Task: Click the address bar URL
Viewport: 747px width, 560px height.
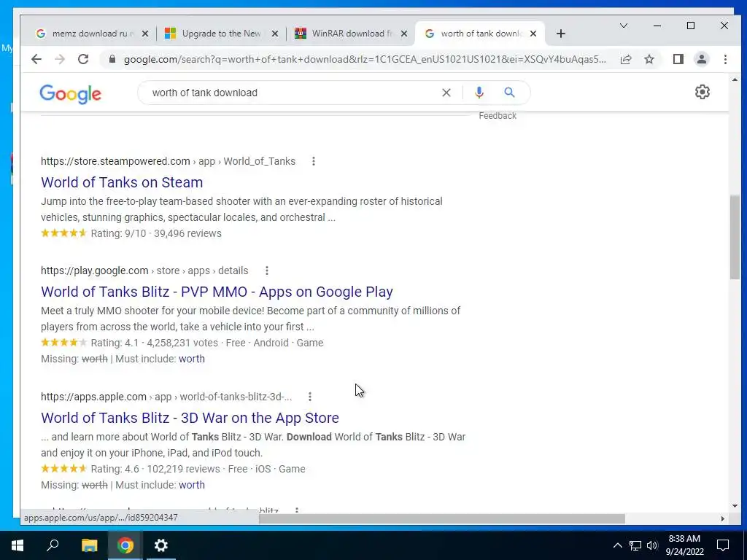Action: coord(365,59)
